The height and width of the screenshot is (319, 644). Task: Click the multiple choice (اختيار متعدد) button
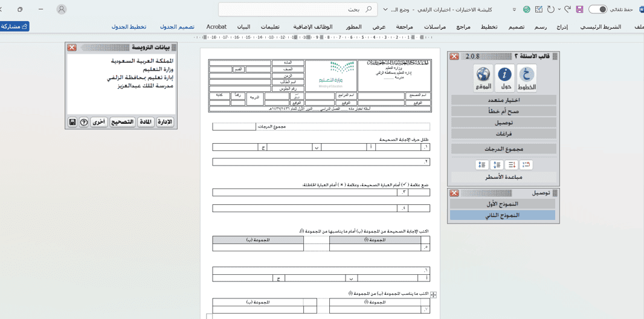[503, 100]
